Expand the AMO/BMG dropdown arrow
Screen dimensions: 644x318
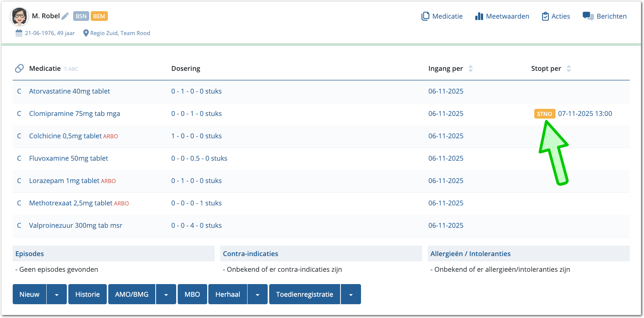tap(166, 295)
